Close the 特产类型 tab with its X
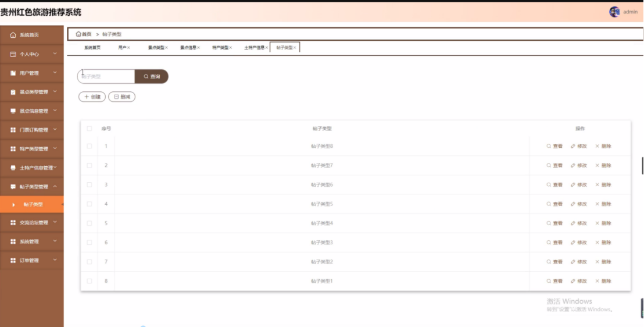The height and width of the screenshot is (327, 644). pyautogui.click(x=230, y=48)
